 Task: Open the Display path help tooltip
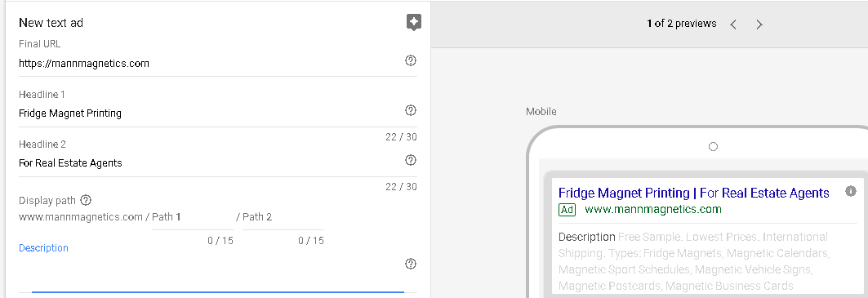pos(85,200)
